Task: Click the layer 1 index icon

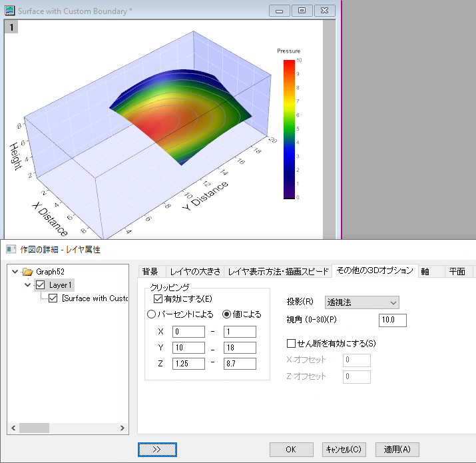Action: click(x=11, y=27)
